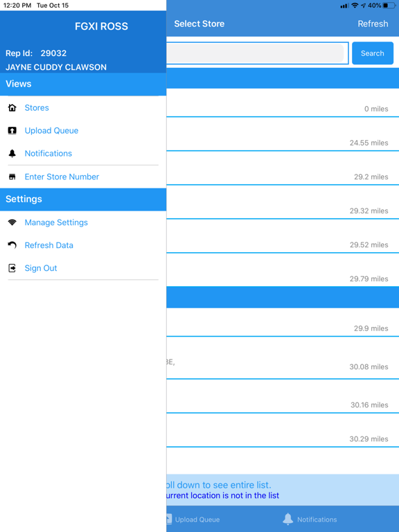Tap the Refresh Data undo-arrow icon
The image size is (399, 532).
click(x=12, y=245)
